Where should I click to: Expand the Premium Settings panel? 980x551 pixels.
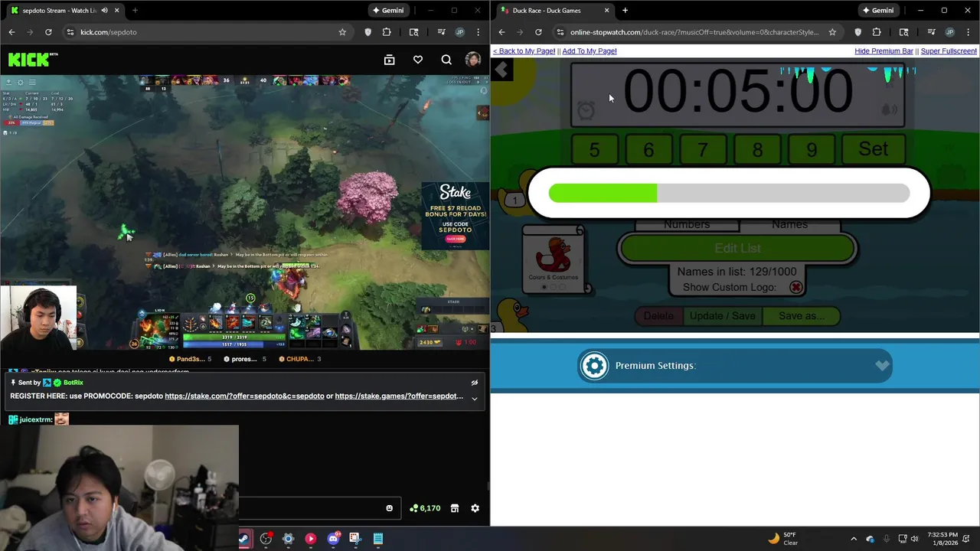pos(735,366)
